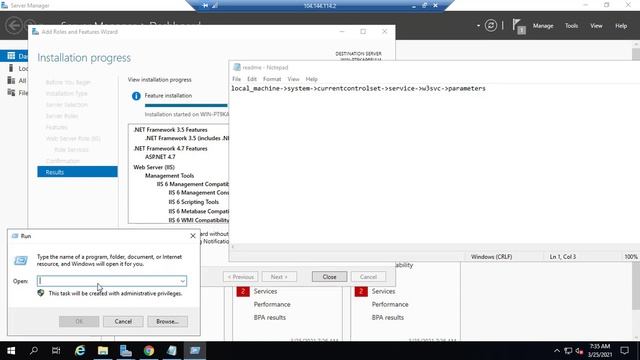Open the Notepad View menu
Viewport: 640px width, 360px height.
(x=293, y=79)
